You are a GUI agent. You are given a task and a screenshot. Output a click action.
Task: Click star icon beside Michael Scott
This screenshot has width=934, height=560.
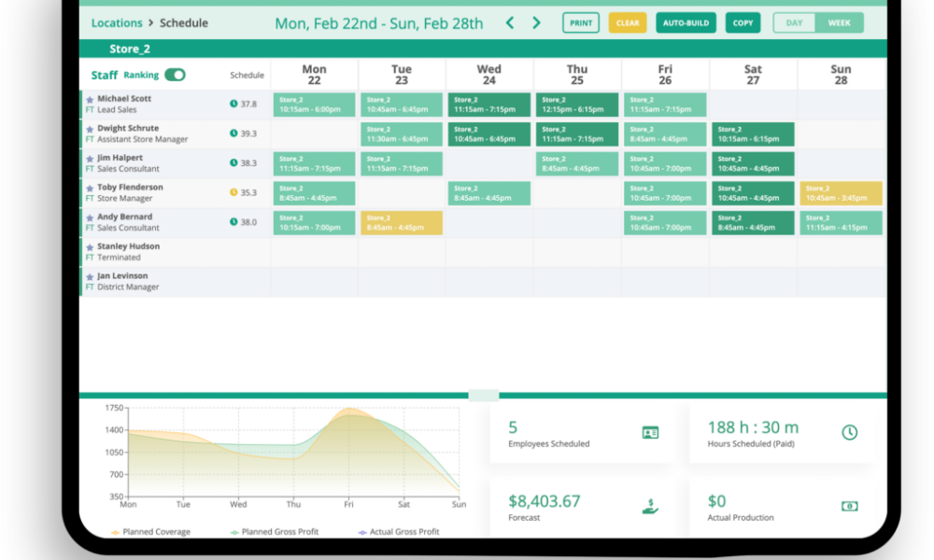(90, 100)
